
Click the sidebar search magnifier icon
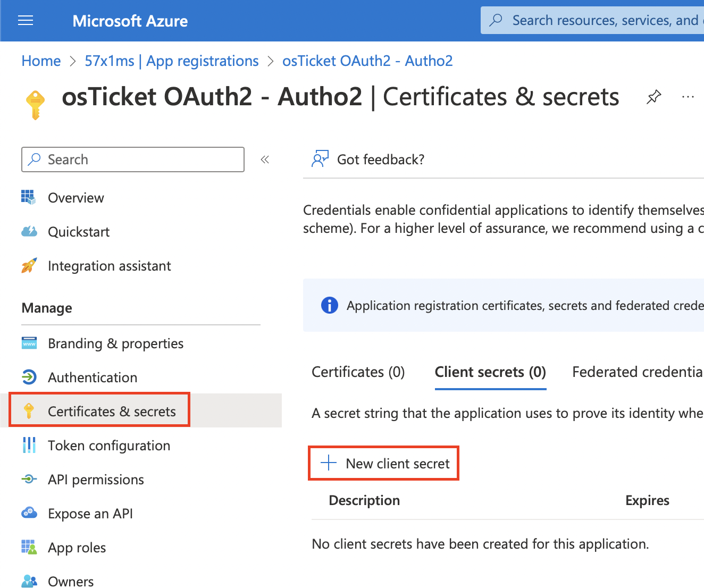[x=35, y=159]
